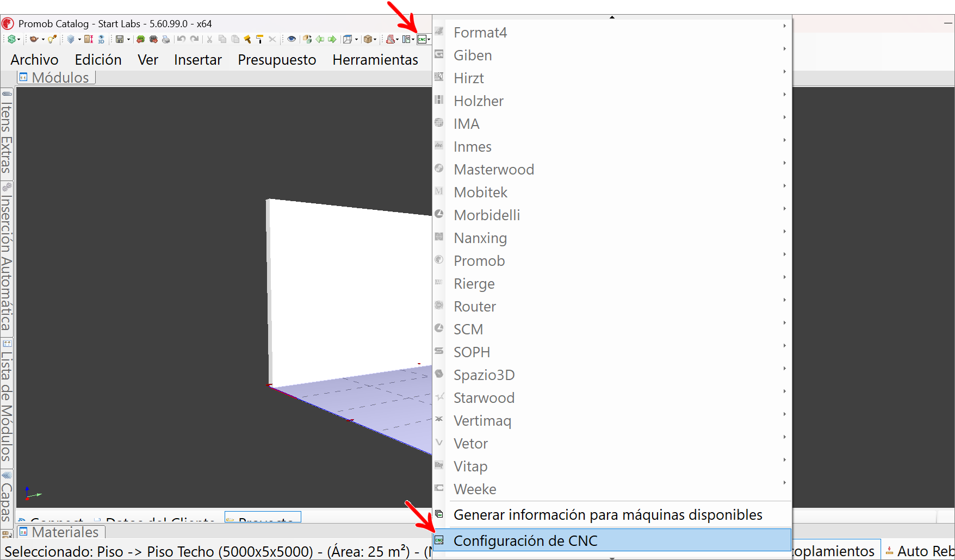Open the Presupuesto menu
This screenshot has width=955, height=560.
point(277,60)
